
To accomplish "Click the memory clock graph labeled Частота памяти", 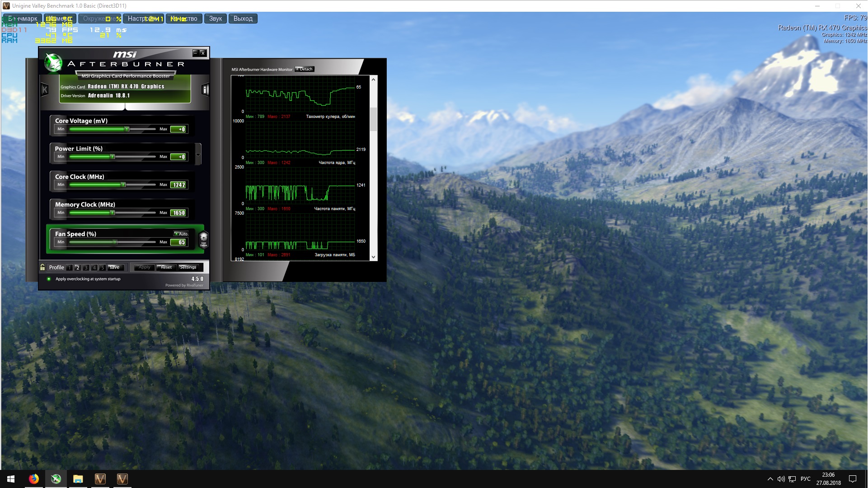I will 300,231.
